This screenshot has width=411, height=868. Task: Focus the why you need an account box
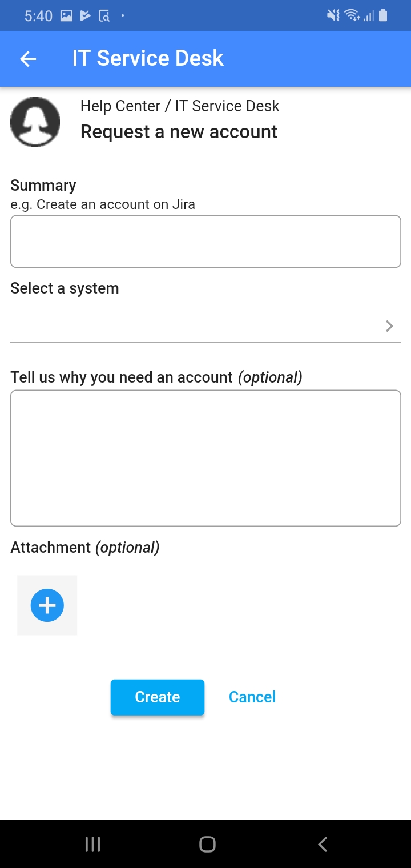click(x=205, y=457)
